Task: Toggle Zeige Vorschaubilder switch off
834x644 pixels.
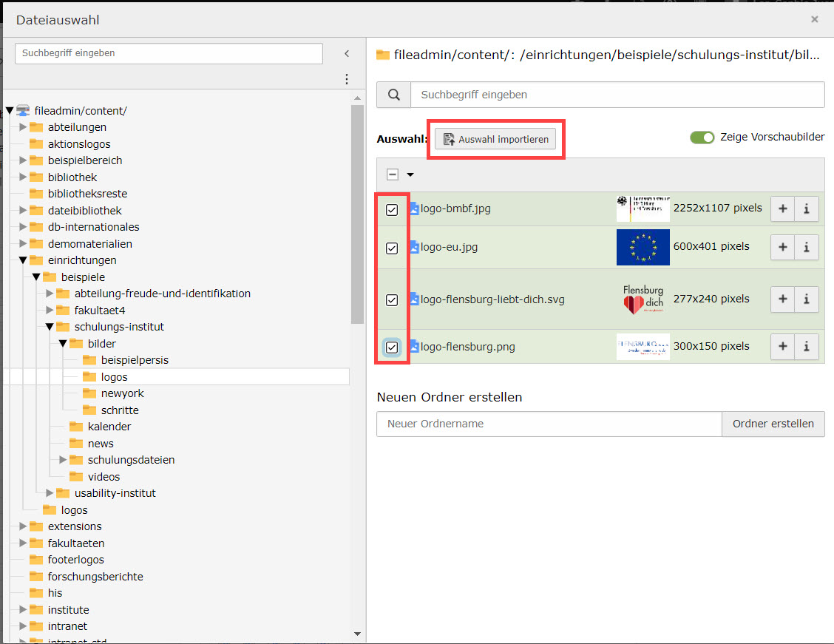Action: click(702, 138)
